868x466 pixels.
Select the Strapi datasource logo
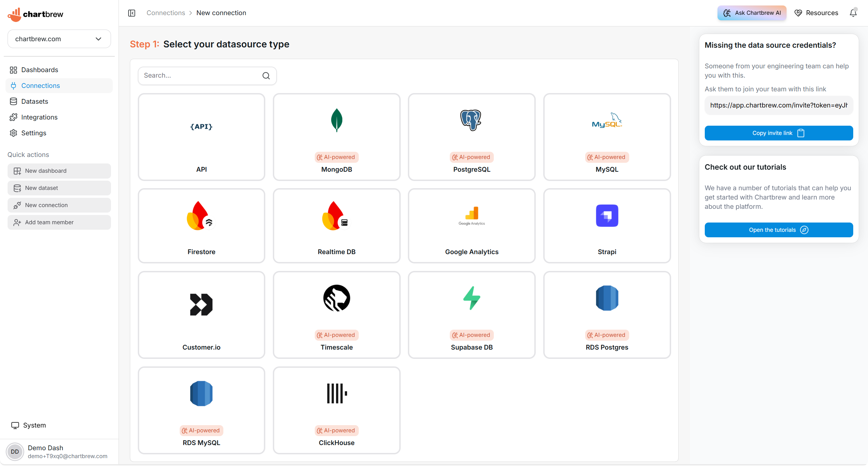click(x=607, y=216)
